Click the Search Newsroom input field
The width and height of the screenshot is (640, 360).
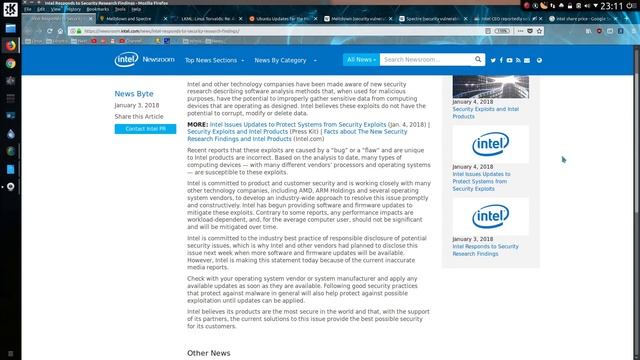point(427,60)
